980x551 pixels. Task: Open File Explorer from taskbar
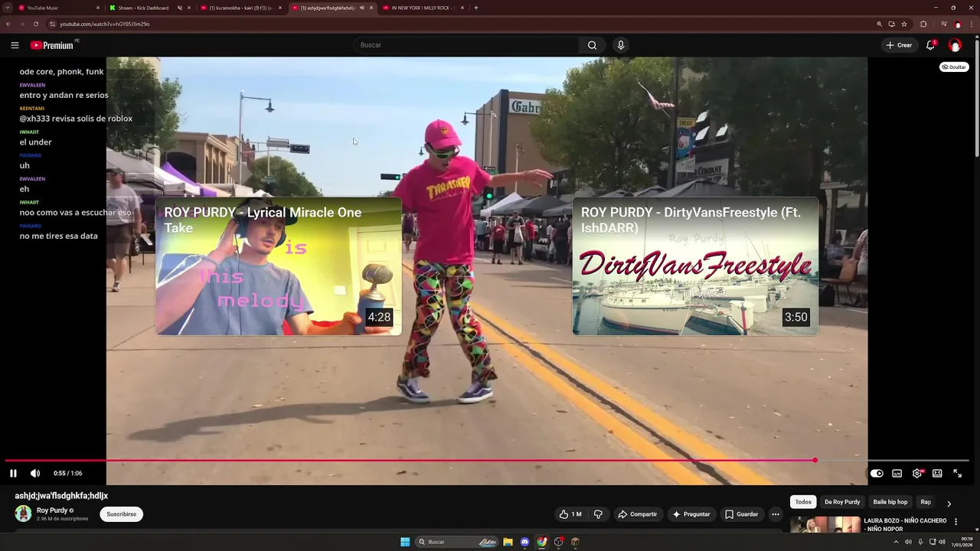[x=508, y=542]
